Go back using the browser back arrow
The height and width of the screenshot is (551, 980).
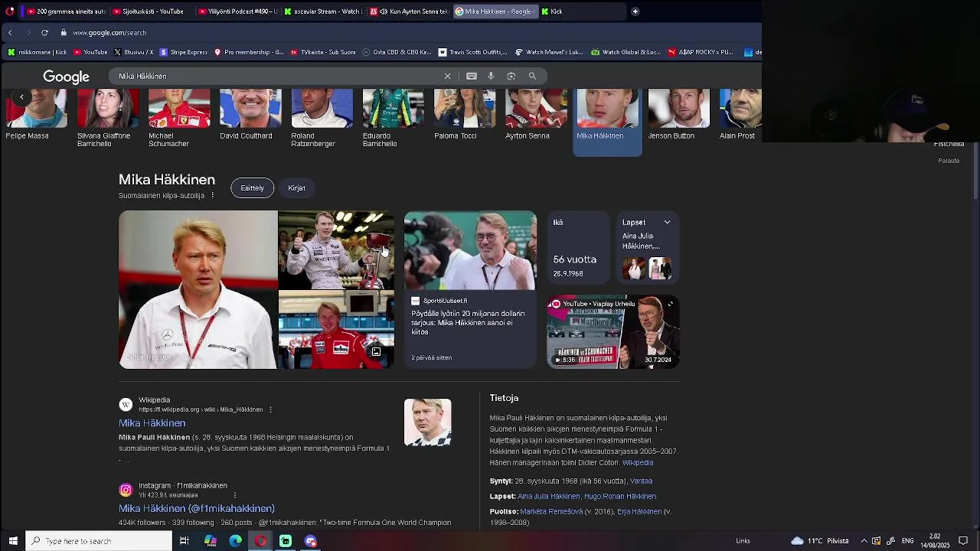(10, 33)
